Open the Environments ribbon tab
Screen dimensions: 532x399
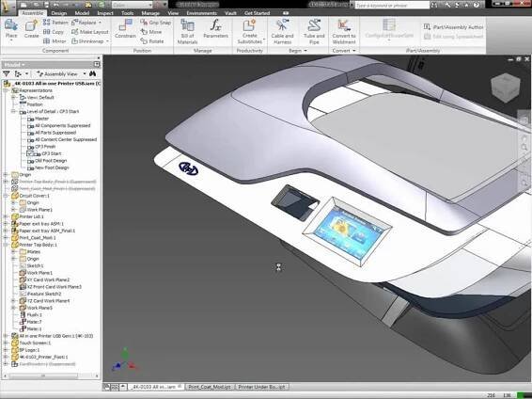[x=201, y=13]
